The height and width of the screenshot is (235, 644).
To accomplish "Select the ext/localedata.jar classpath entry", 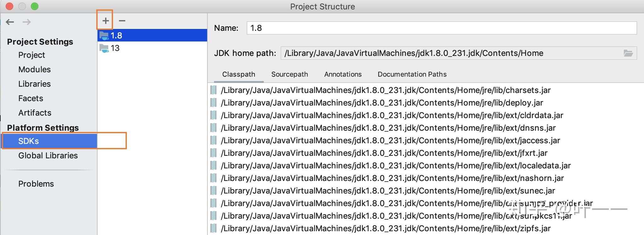I will point(396,166).
